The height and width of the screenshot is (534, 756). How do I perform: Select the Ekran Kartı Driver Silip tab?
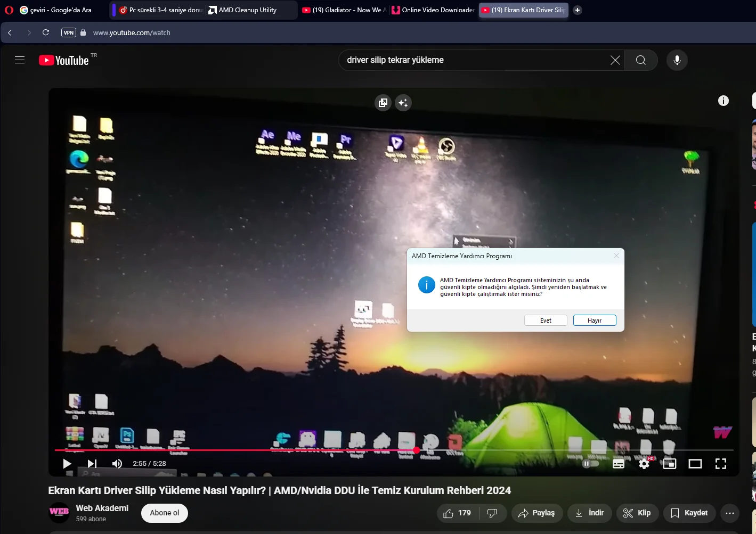[524, 10]
